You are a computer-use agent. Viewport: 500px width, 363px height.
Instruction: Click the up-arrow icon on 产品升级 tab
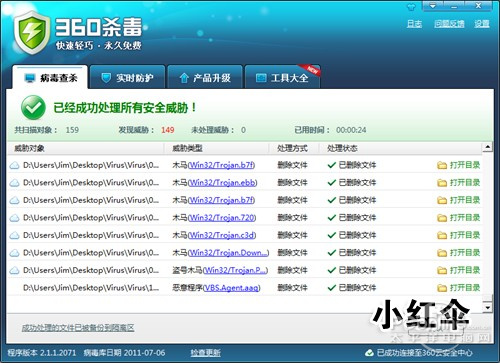click(x=184, y=78)
